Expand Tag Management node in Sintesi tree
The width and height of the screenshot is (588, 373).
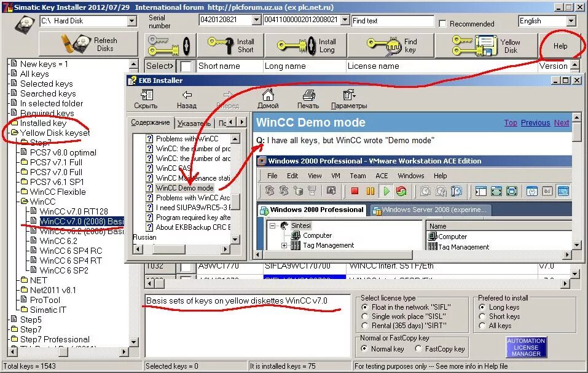click(x=284, y=246)
